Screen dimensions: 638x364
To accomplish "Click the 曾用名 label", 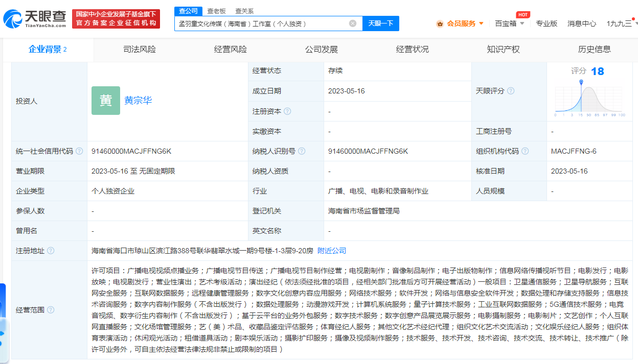I will click(x=27, y=231).
